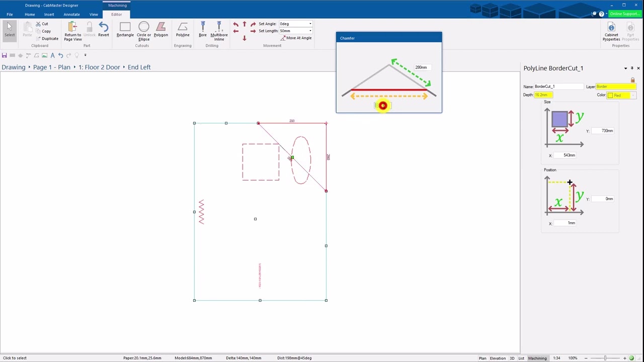Click the Machining view button
The height and width of the screenshot is (362, 644).
537,358
